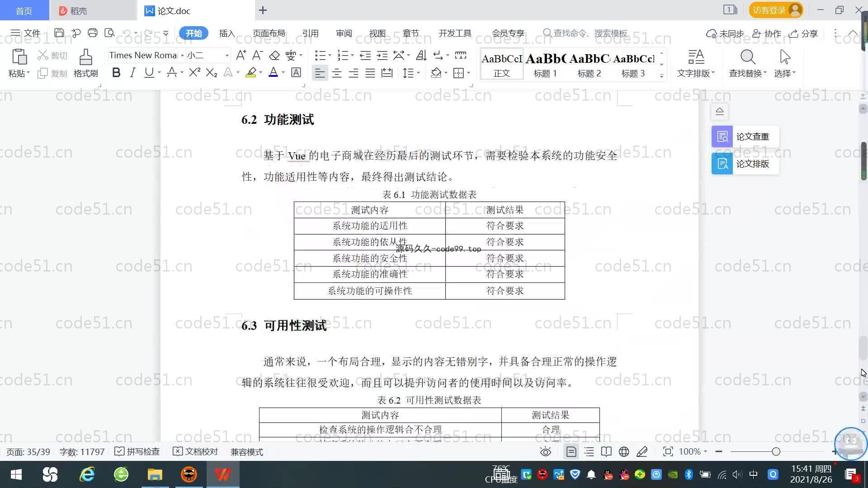Increase font size with A+ icon
The image size is (868, 488).
241,56
